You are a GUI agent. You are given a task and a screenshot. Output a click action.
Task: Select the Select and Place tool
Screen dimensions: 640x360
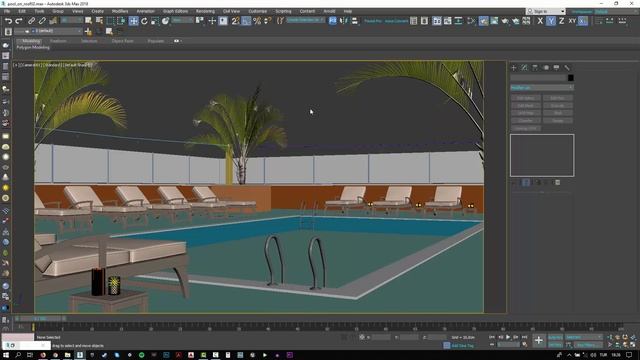click(165, 21)
